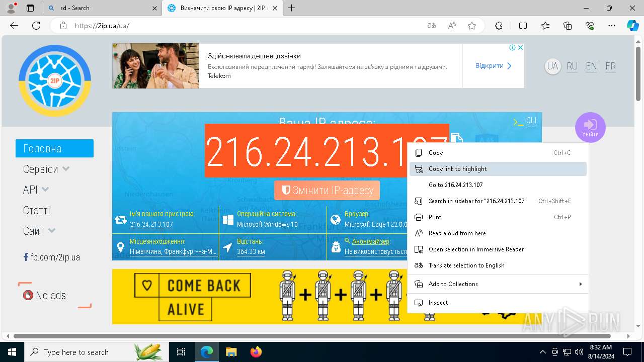This screenshot has height=362, width=644.
Task: Click the Windows taskbar search box
Action: (97, 352)
